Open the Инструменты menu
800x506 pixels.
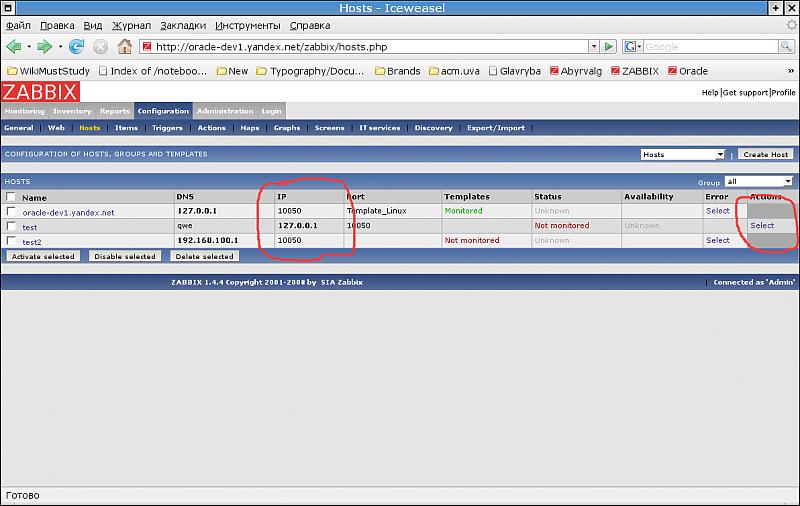tap(248, 26)
